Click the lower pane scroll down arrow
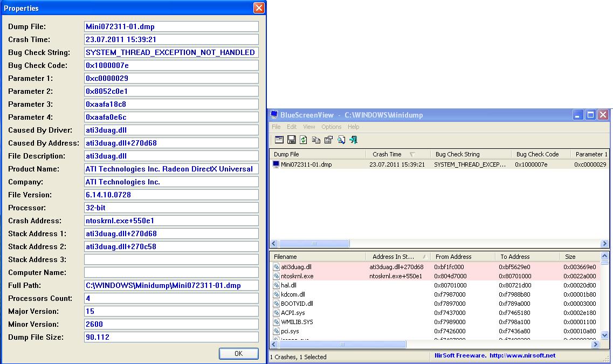This screenshot has height=364, width=613. [x=604, y=335]
